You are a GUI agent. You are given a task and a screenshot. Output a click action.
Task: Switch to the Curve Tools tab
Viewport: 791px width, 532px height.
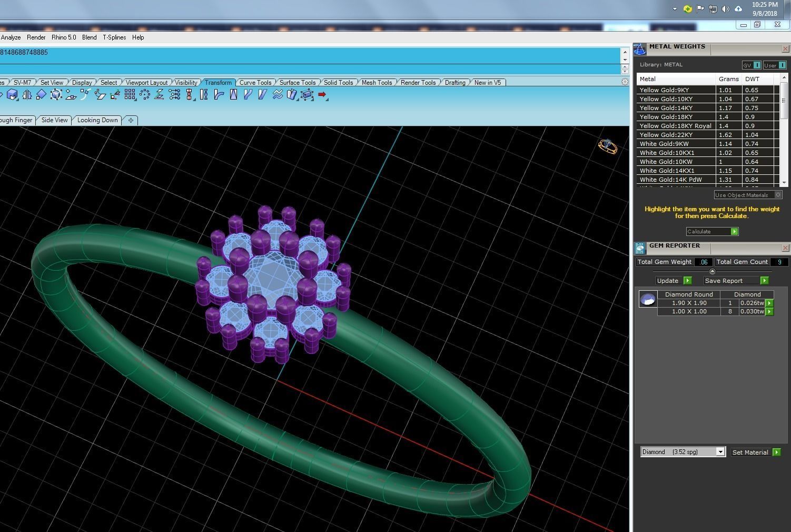point(255,82)
